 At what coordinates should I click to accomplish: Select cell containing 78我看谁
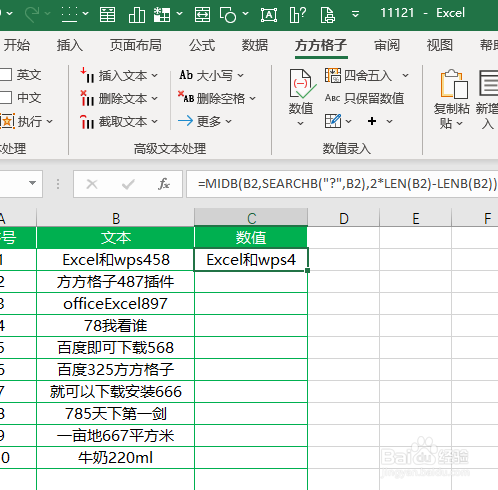coord(115,326)
